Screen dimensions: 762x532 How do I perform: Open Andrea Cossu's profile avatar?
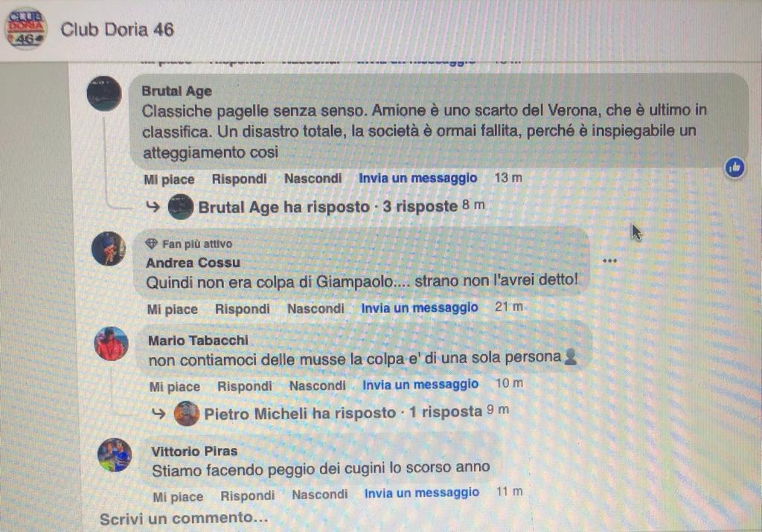click(109, 249)
